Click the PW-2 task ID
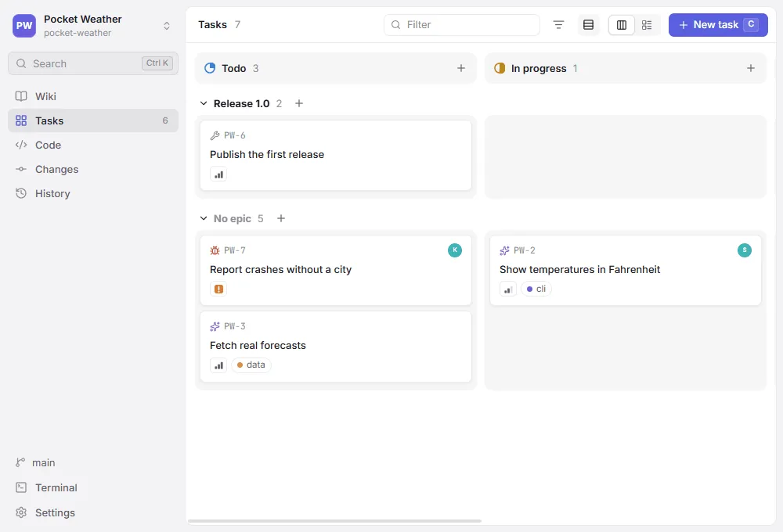Screen dimensions: 783x532 tap(525, 250)
